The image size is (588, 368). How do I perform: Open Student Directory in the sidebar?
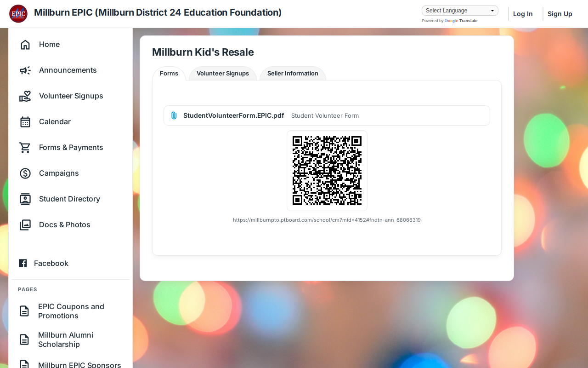point(70,199)
